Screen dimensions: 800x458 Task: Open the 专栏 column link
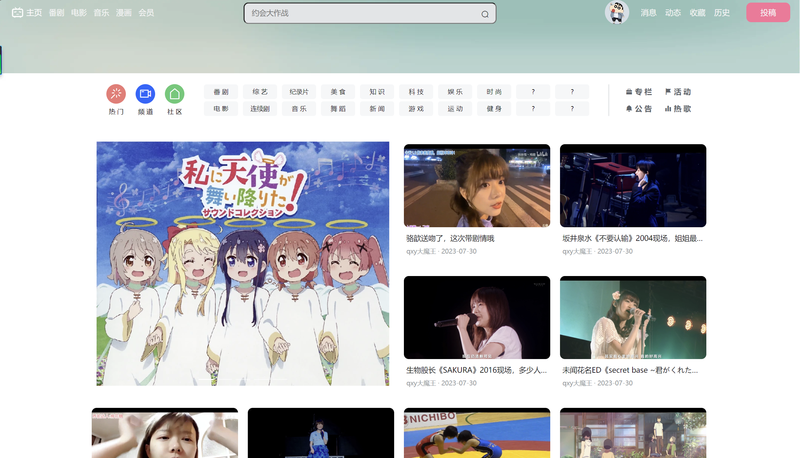(639, 92)
